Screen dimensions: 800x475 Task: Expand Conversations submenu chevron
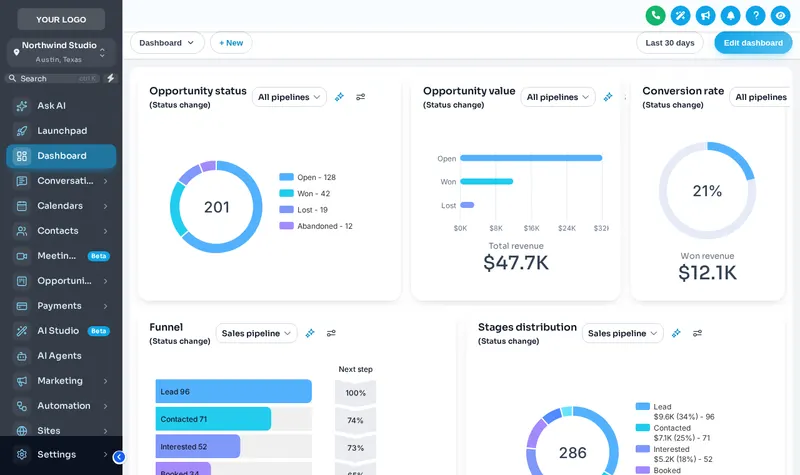click(x=106, y=181)
